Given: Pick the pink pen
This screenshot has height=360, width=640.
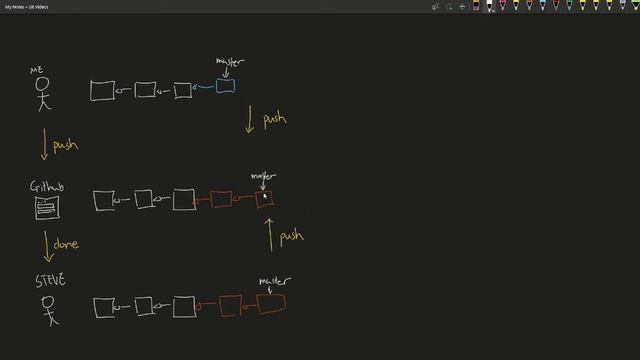Looking at the screenshot, I should coord(502,5).
